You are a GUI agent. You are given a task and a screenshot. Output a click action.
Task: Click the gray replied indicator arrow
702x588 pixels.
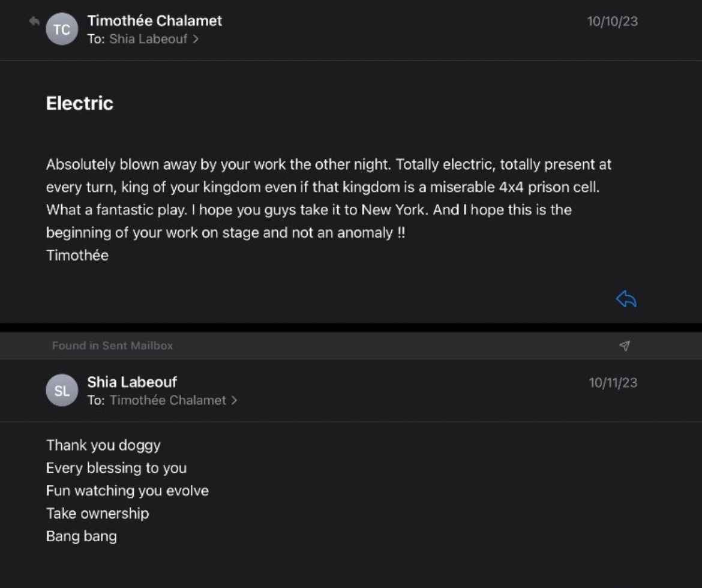34,22
